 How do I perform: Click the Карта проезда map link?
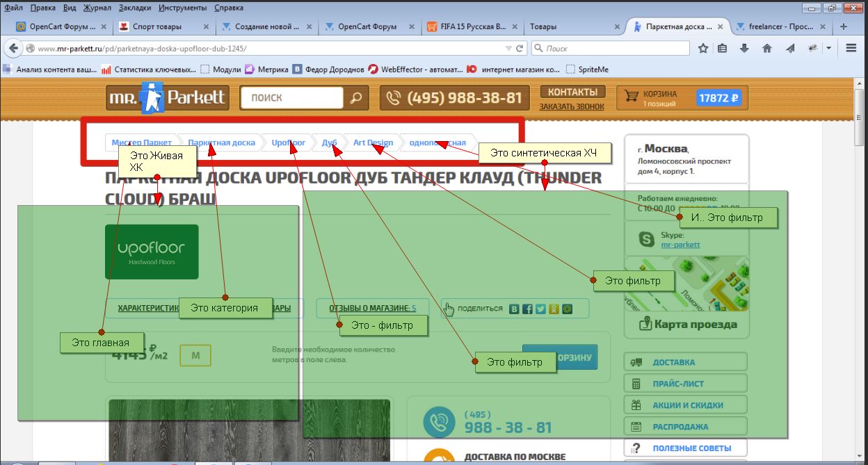coord(686,324)
